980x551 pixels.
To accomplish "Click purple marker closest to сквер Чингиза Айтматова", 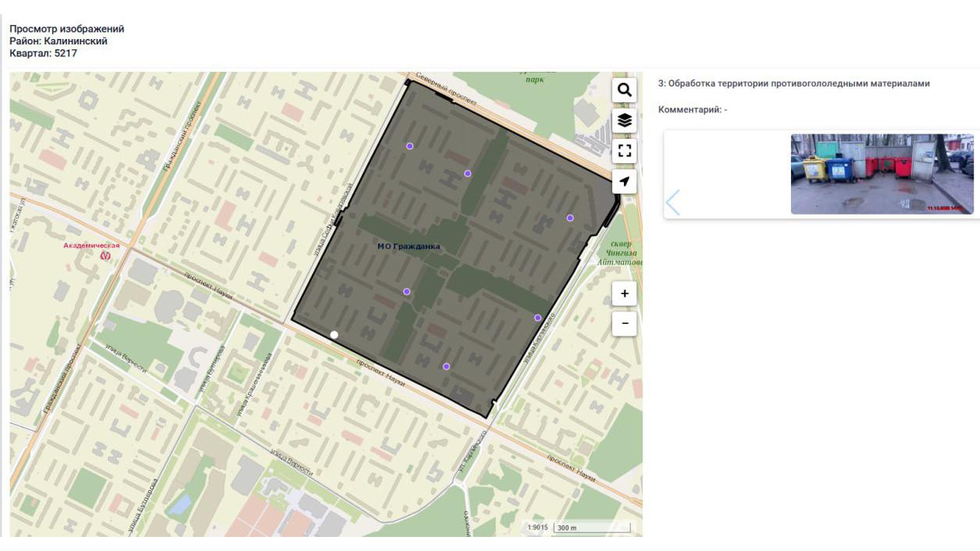I will (570, 218).
